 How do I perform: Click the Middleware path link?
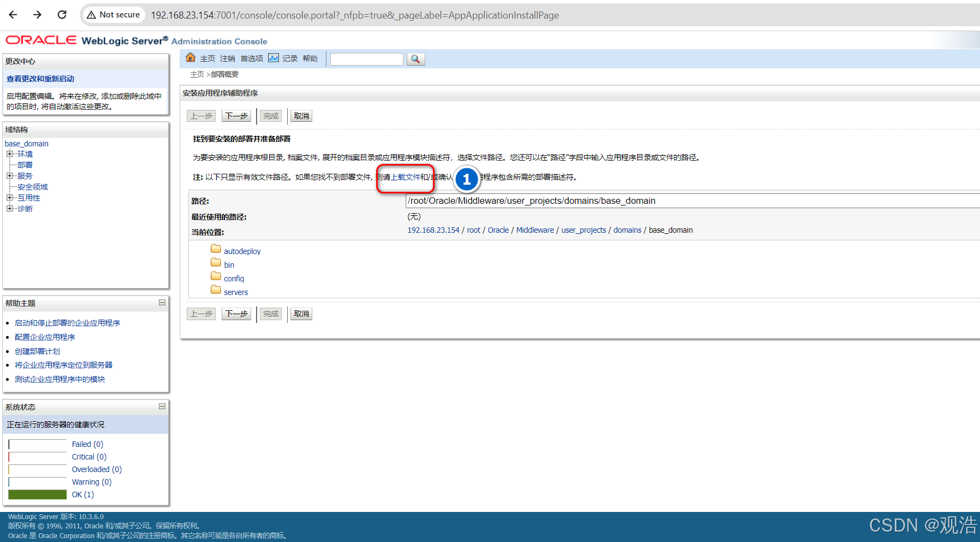tap(535, 230)
